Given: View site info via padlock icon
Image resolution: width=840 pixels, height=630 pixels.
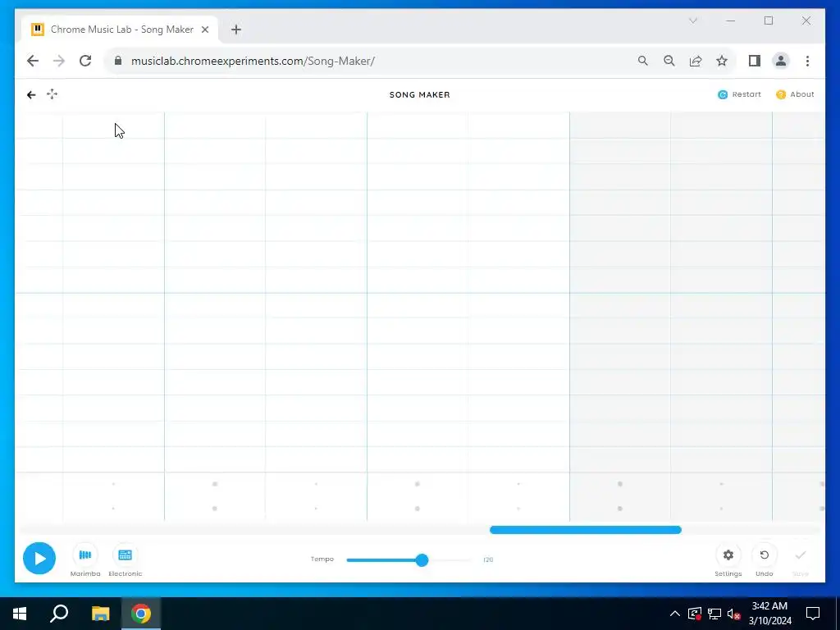Looking at the screenshot, I should (118, 61).
